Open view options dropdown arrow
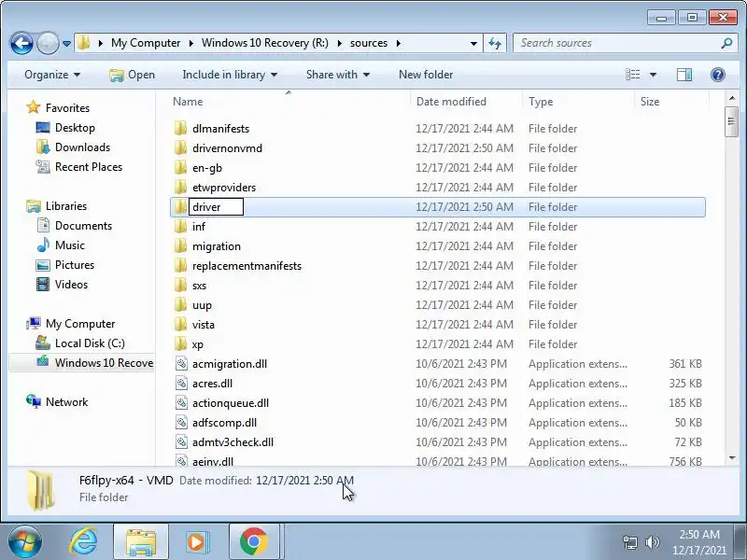The width and height of the screenshot is (747, 560). click(653, 75)
